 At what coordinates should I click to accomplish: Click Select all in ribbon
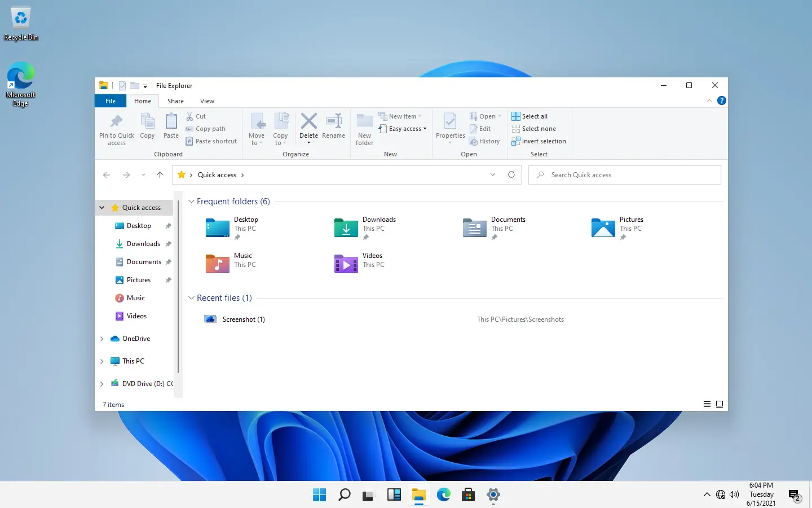click(x=529, y=116)
